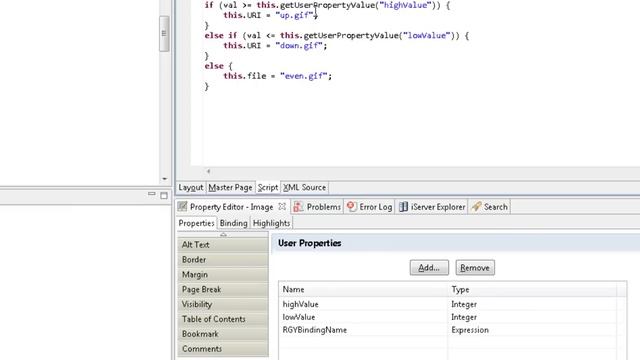Click the User Properties heading

click(309, 243)
